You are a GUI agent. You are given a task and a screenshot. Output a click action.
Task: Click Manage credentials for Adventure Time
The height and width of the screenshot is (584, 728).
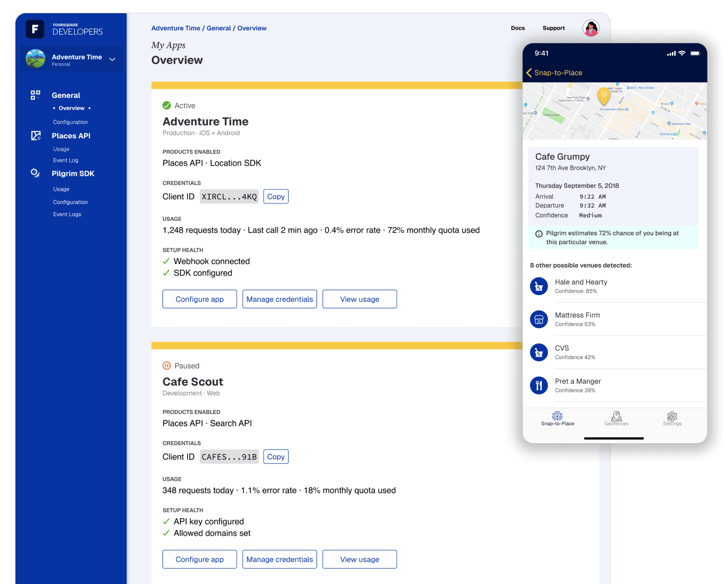[x=280, y=299]
